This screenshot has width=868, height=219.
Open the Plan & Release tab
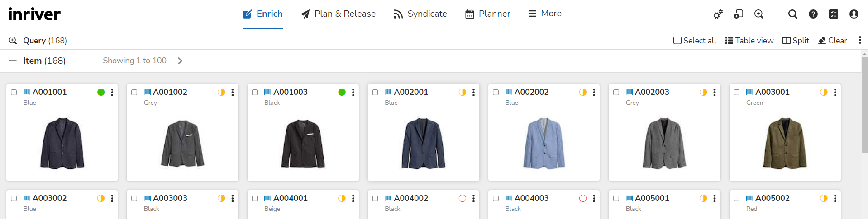[x=339, y=14]
